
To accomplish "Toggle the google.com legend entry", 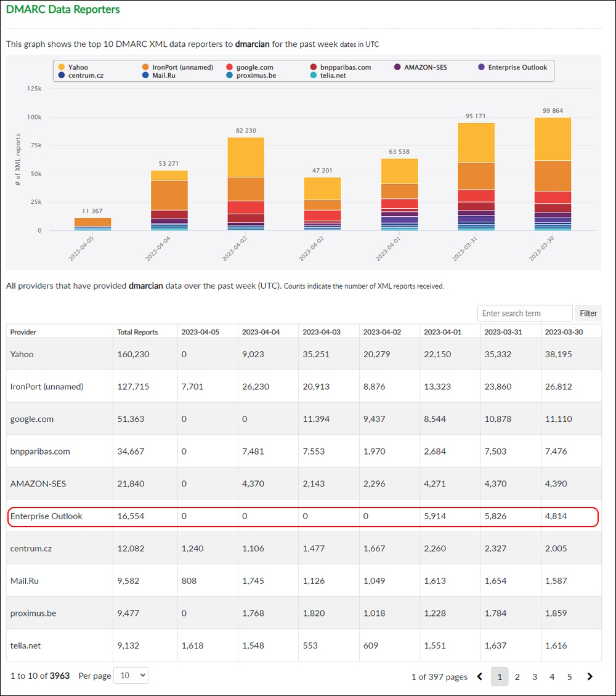I will coord(250,67).
